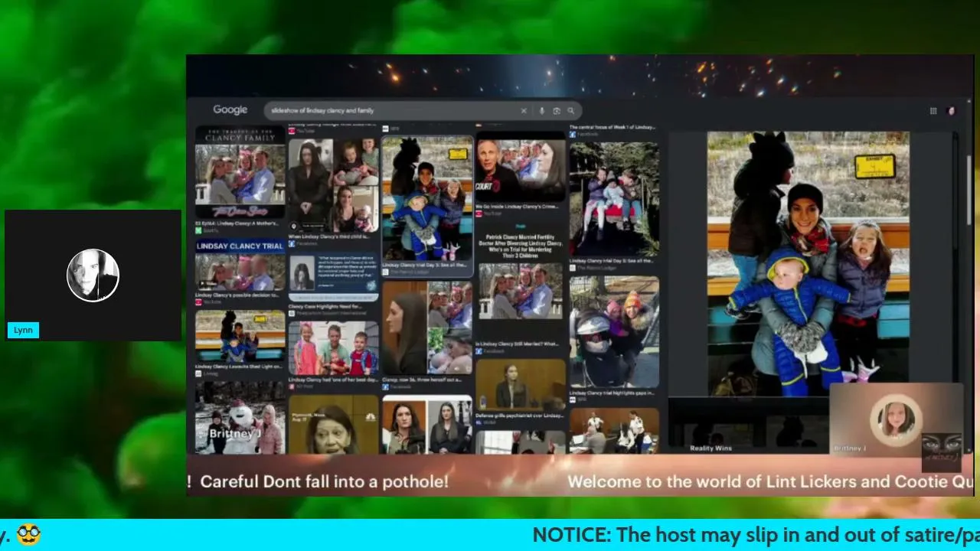Click the glasses emoji in the cyan ticker

coord(28,535)
